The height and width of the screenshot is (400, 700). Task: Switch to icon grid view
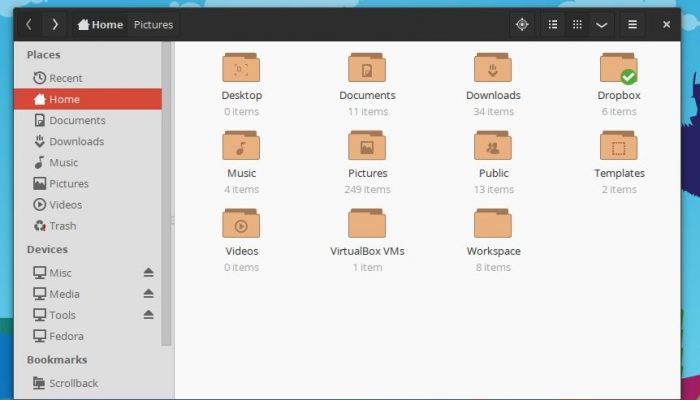tap(577, 25)
